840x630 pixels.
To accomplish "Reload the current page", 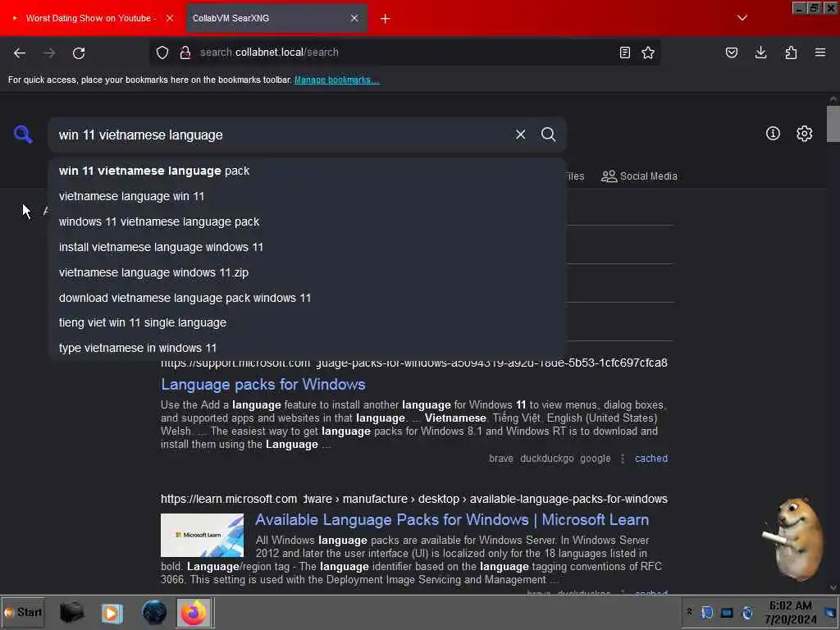I will (x=79, y=52).
